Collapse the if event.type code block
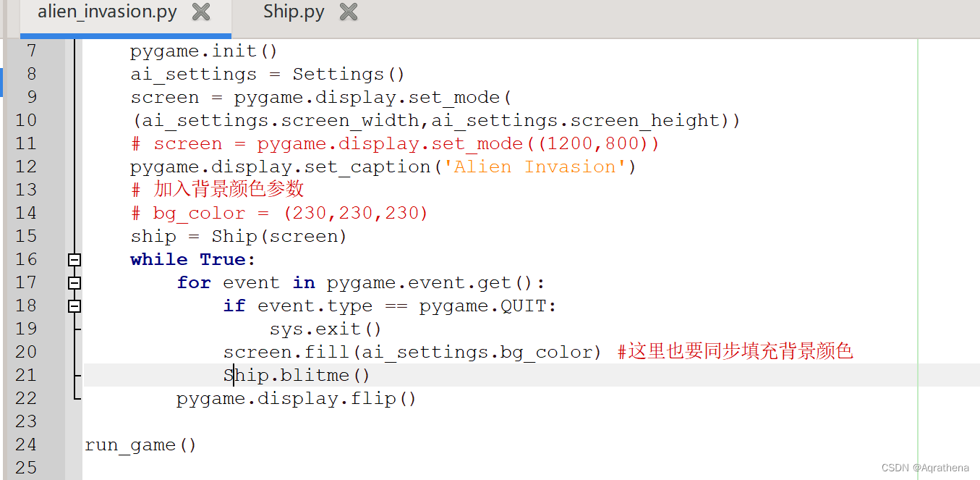 click(74, 306)
